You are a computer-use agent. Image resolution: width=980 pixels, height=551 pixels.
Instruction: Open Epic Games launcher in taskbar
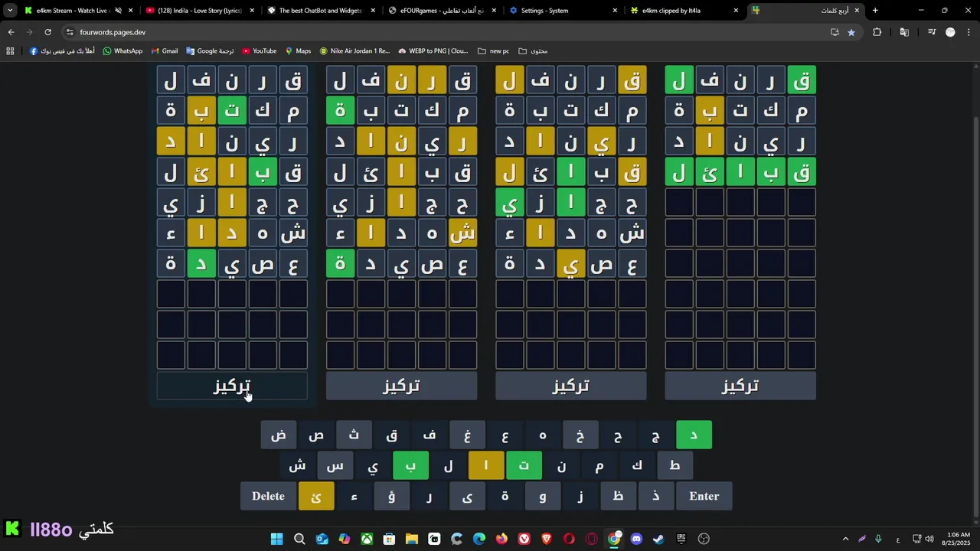coord(681,539)
